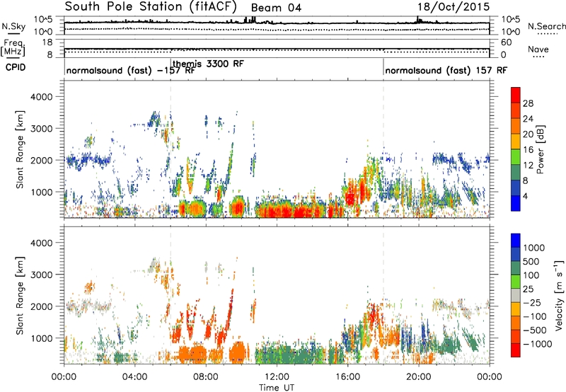Click the '4000' tick of the power panel

tap(40, 97)
